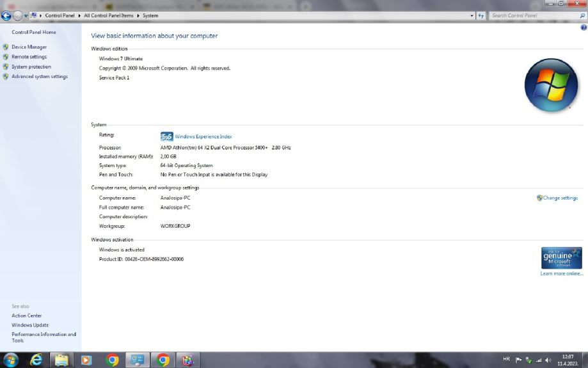Expand arrow after Control Panel breadcrumb
588x368 pixels.
point(79,15)
